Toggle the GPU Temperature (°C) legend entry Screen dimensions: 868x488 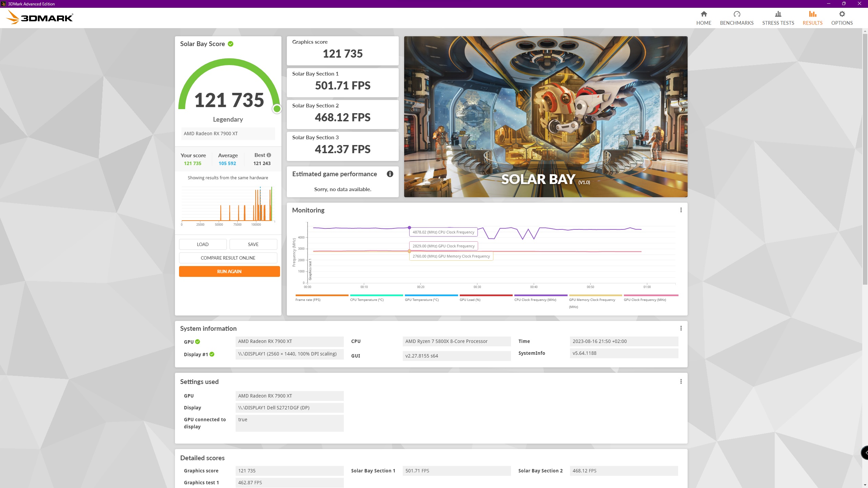click(421, 300)
